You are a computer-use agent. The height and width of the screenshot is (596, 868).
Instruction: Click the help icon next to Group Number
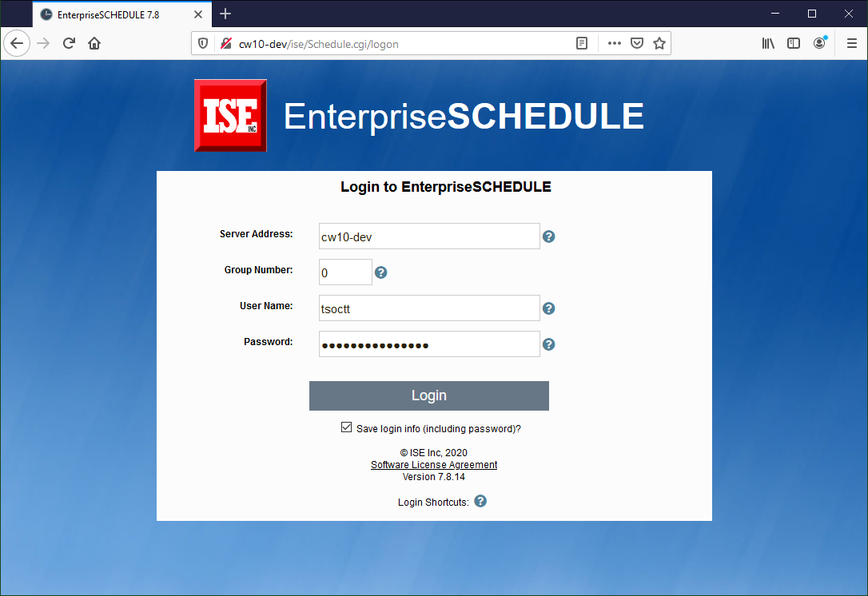point(381,272)
